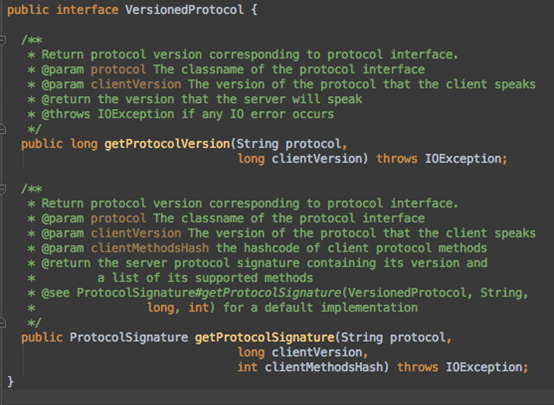Click 'the version that the server will speak'
The width and height of the screenshot is (554, 405).
pos(230,99)
